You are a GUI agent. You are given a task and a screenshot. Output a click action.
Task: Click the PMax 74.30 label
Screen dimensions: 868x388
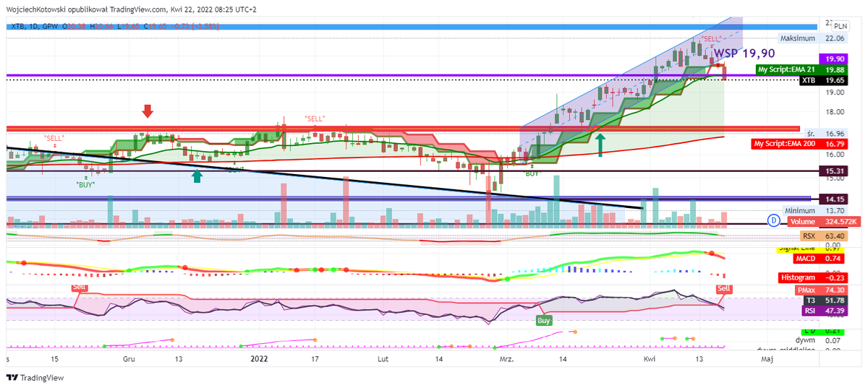(822, 289)
